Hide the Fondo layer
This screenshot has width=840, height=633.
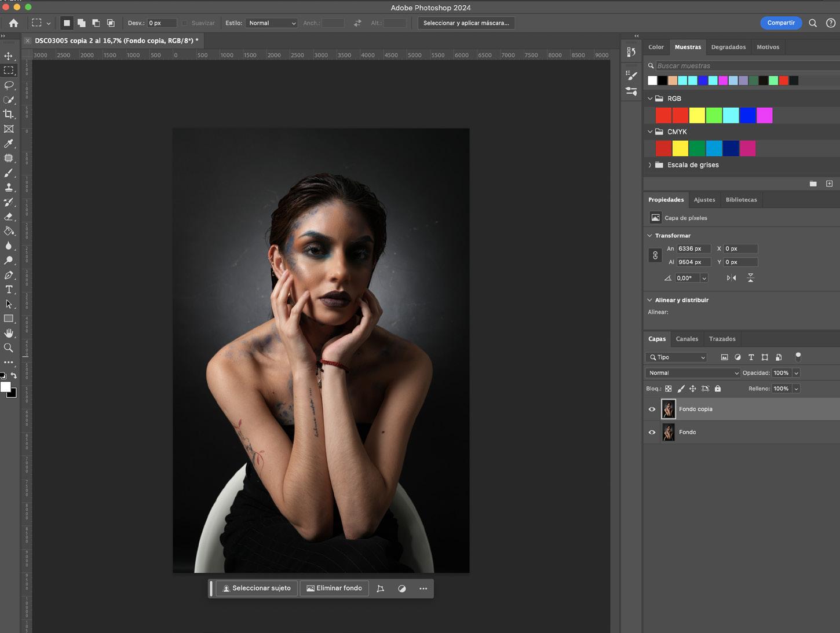[652, 432]
